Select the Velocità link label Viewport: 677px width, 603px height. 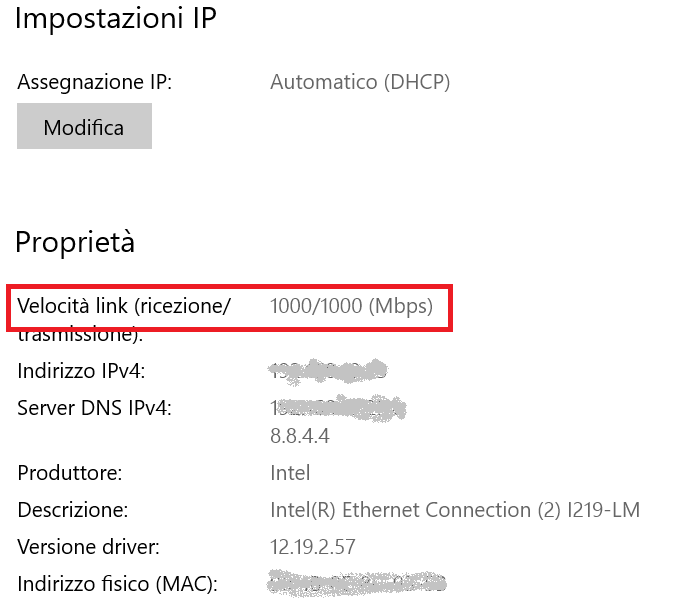124,307
